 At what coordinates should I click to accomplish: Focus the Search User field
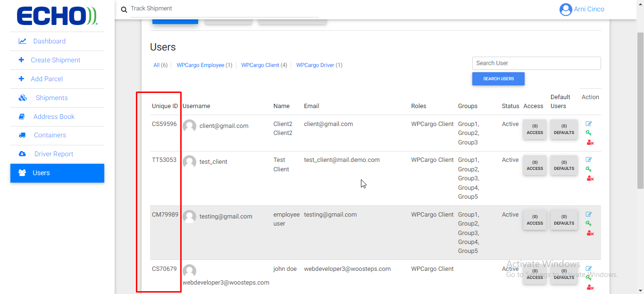point(536,63)
